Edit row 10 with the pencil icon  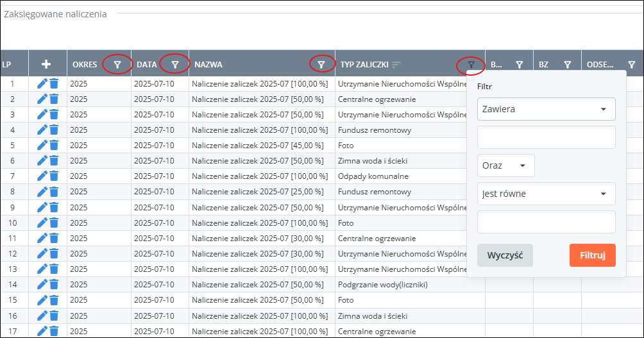pos(42,223)
